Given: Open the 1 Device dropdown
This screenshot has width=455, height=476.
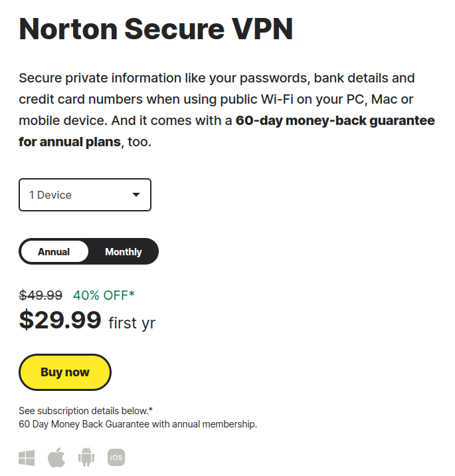Looking at the screenshot, I should 85,195.
